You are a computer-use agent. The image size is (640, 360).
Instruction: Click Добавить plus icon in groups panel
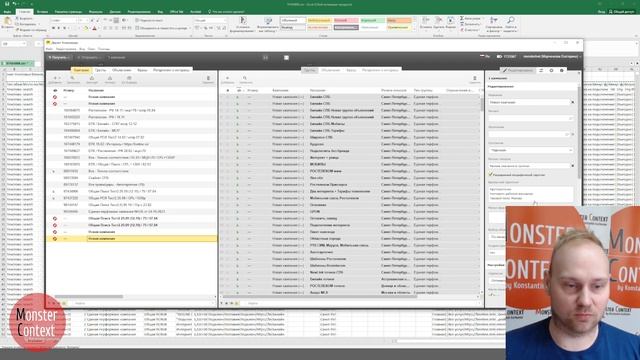point(227,78)
